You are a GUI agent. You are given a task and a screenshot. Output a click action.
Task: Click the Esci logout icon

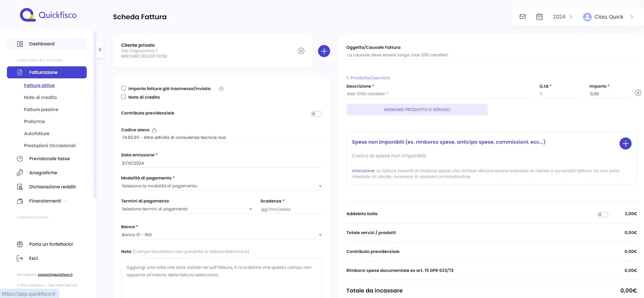click(x=20, y=258)
